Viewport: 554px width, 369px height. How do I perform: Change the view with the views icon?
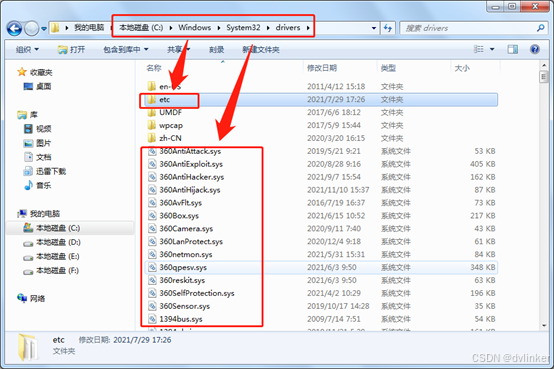478,49
